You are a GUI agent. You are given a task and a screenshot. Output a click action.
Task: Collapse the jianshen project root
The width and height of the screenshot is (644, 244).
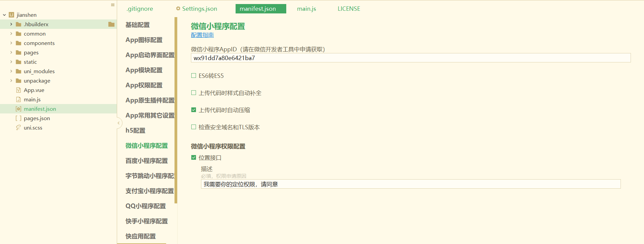point(4,15)
